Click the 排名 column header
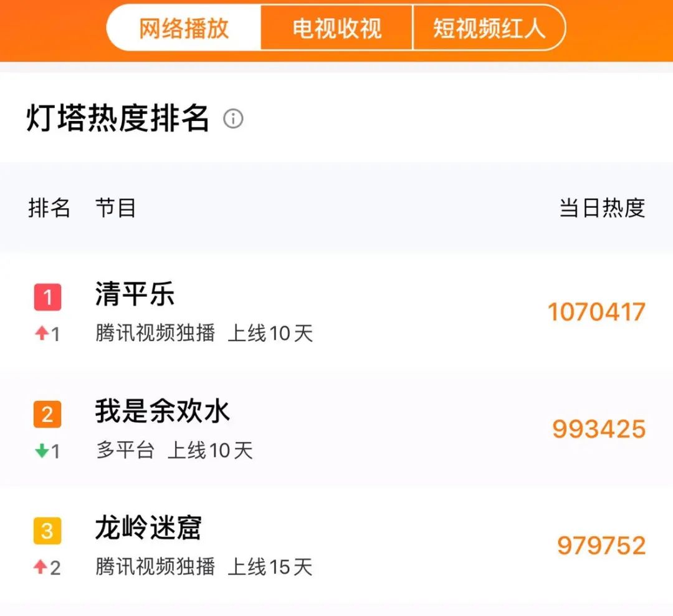The image size is (673, 616). click(x=49, y=208)
